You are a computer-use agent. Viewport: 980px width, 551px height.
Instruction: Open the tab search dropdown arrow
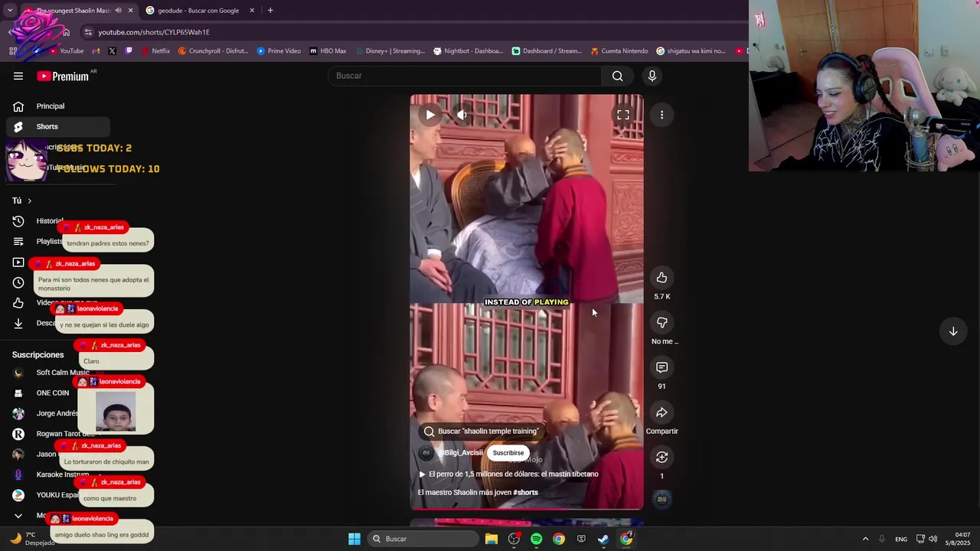pos(9,11)
